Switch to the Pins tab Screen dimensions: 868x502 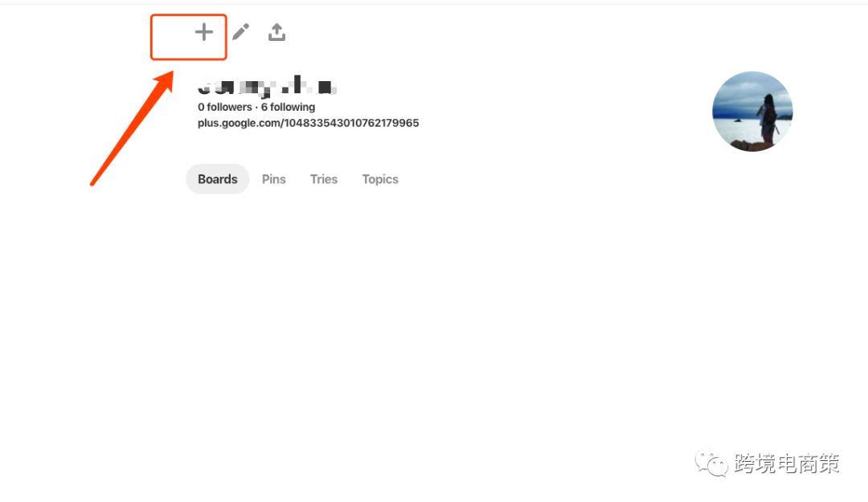tap(273, 179)
